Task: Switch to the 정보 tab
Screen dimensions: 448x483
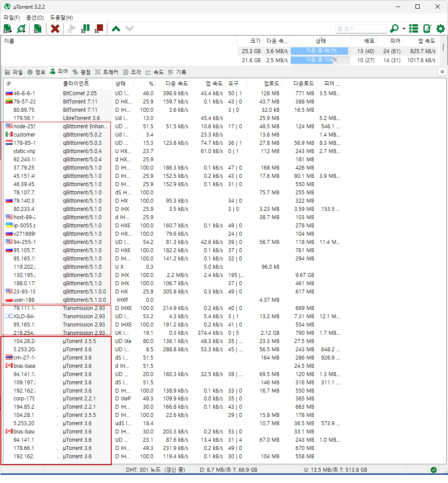Action: pos(37,72)
